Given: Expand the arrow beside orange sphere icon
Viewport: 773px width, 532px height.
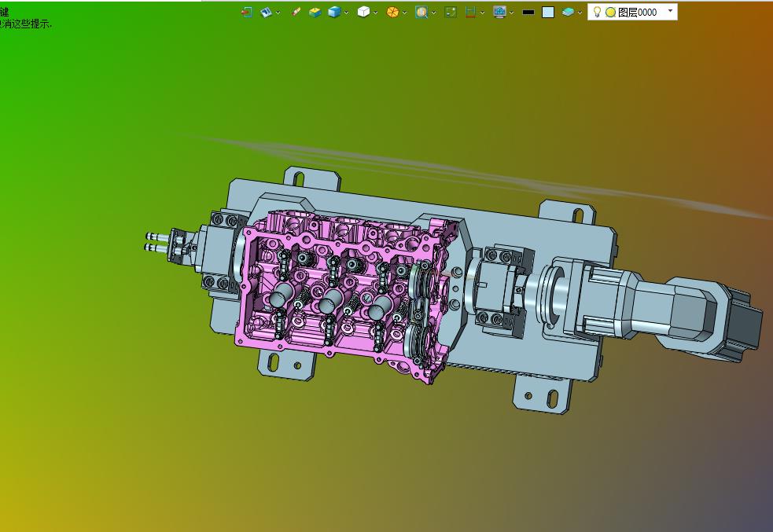Looking at the screenshot, I should [405, 13].
